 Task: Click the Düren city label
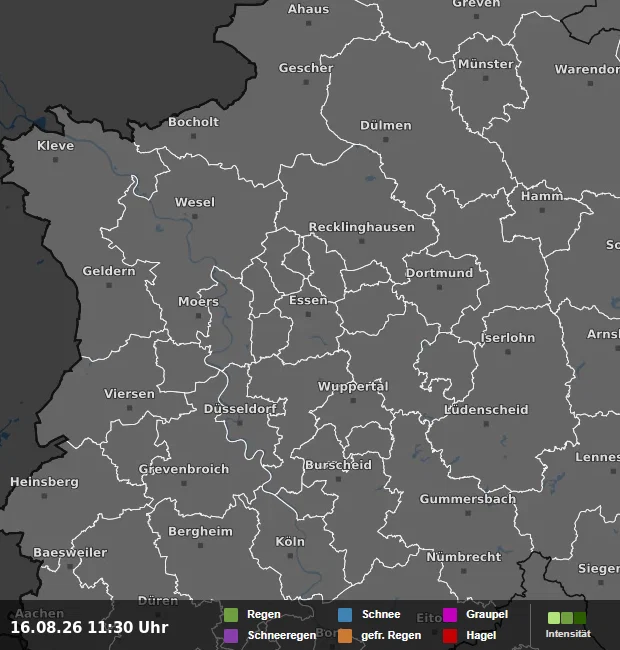(x=158, y=601)
